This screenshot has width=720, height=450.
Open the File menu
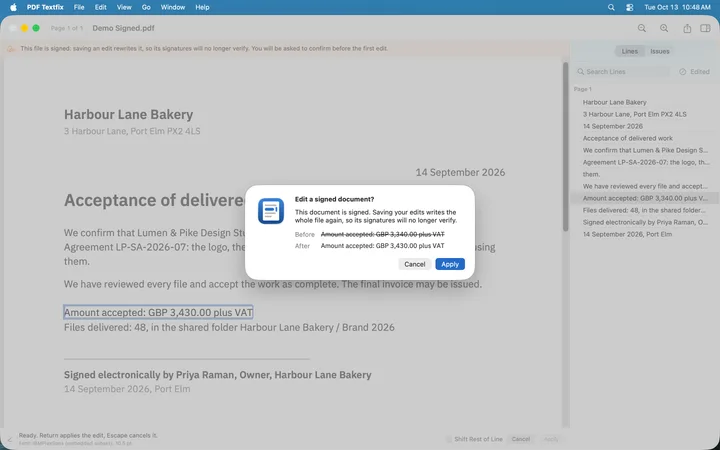click(79, 7)
